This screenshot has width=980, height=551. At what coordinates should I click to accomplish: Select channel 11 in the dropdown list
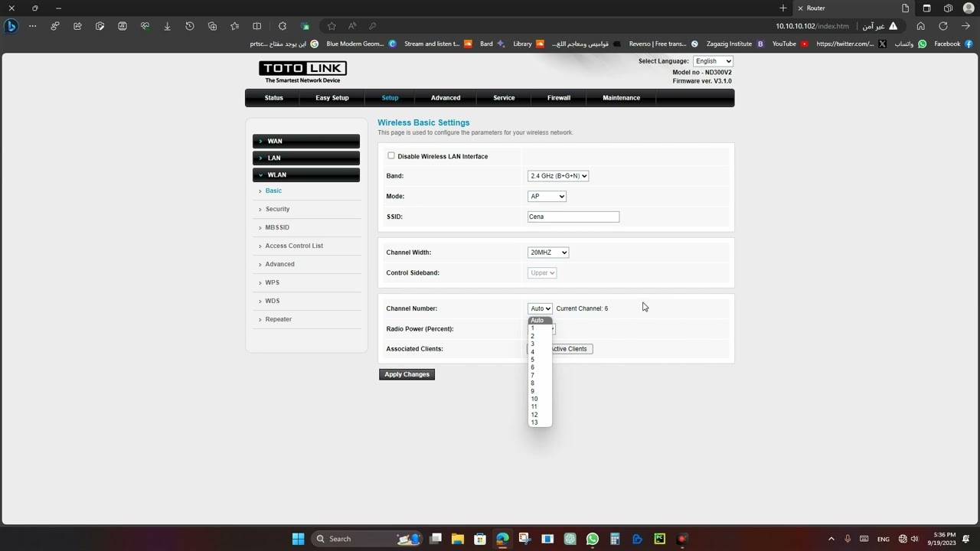click(540, 406)
